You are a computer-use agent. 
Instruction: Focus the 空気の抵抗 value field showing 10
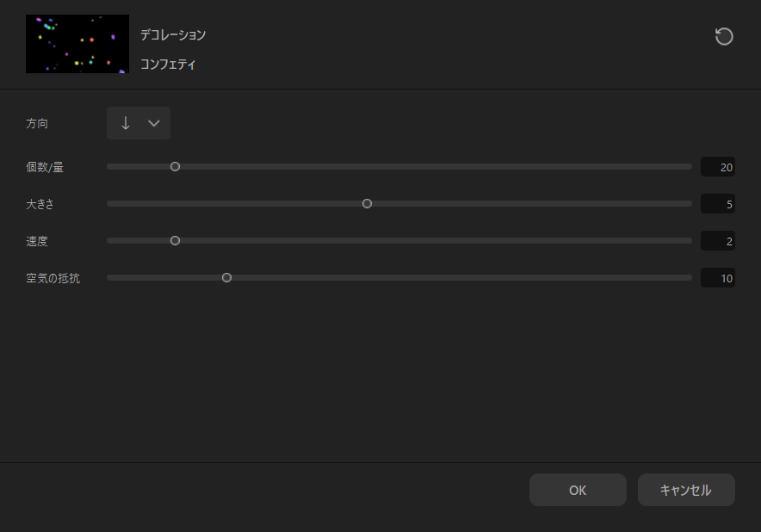[x=718, y=278]
